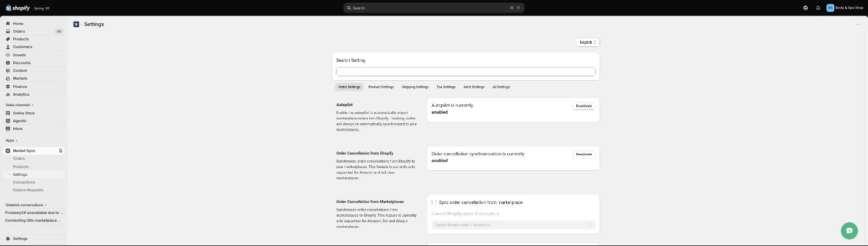Open the Inbox channel
The image size is (868, 246).
18,128
